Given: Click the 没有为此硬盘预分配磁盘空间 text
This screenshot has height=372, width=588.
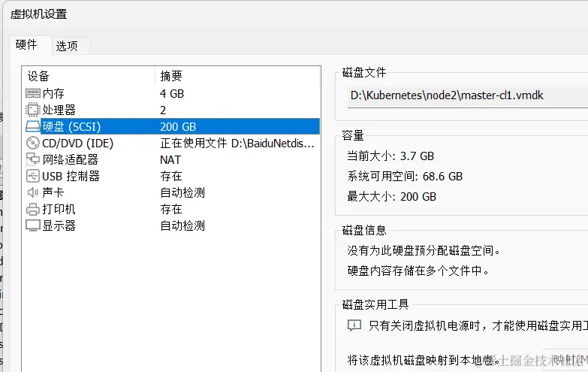Looking at the screenshot, I should tap(424, 250).
